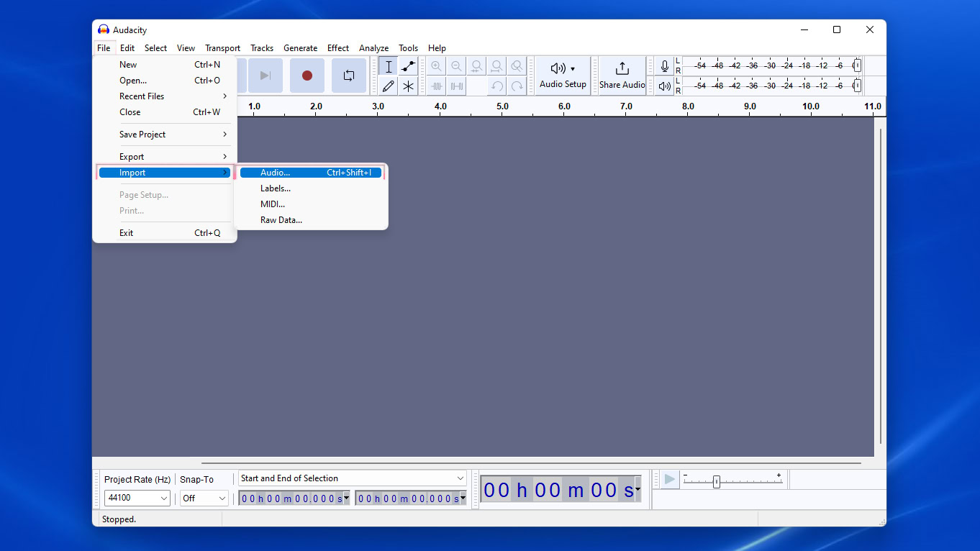The width and height of the screenshot is (980, 551).
Task: Select the Draw pencil tool
Action: pyautogui.click(x=389, y=86)
